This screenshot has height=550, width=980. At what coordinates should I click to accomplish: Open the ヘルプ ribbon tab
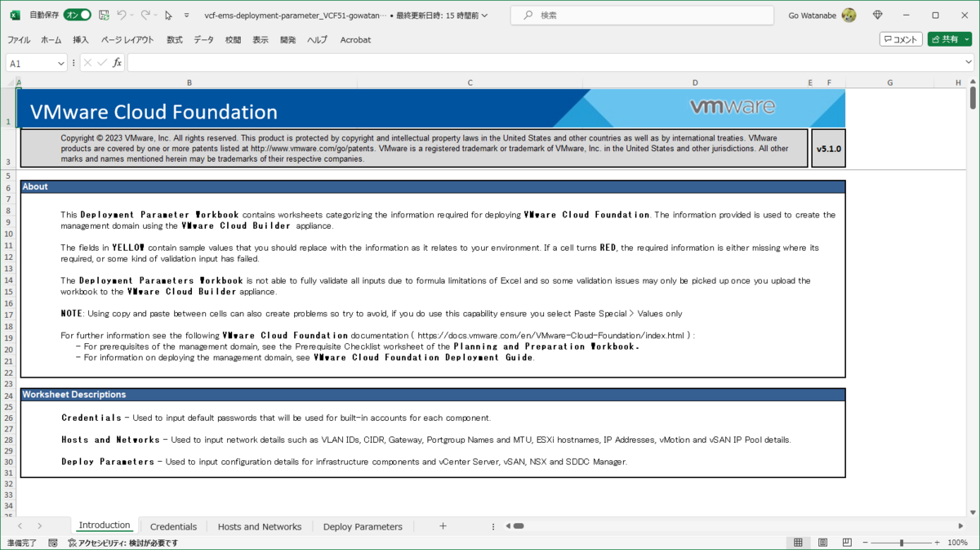pos(317,39)
